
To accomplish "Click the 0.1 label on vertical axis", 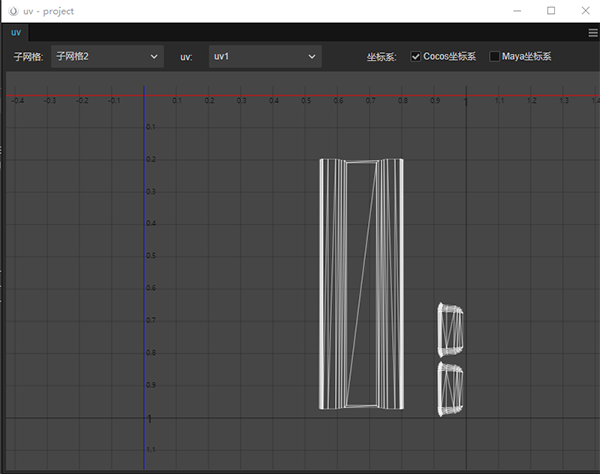I will coord(151,127).
